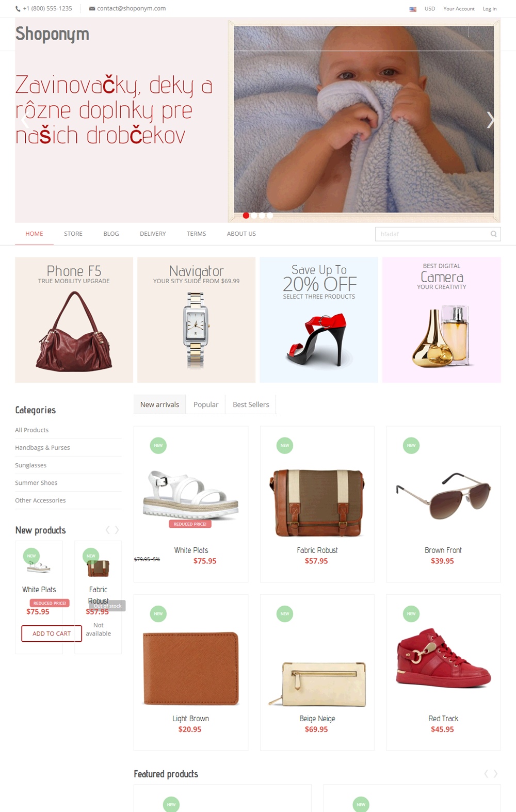The width and height of the screenshot is (516, 812).
Task: Open the Log in link
Action: (x=490, y=9)
